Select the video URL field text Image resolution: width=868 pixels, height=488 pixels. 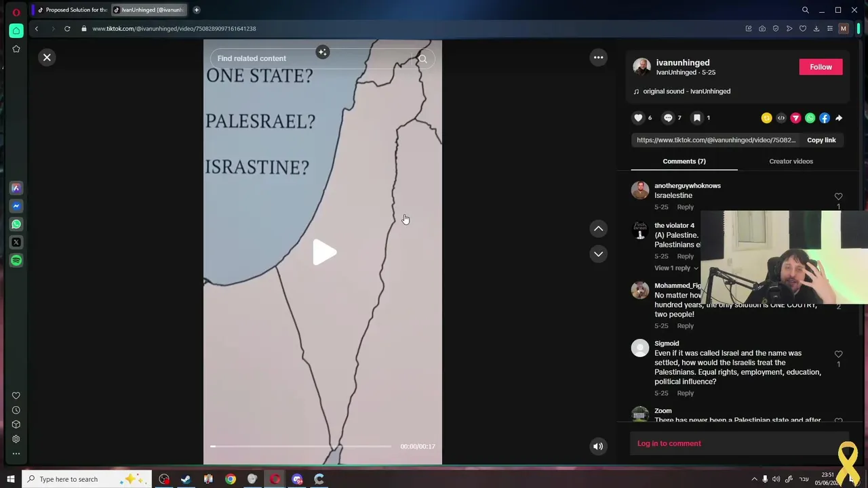click(716, 140)
